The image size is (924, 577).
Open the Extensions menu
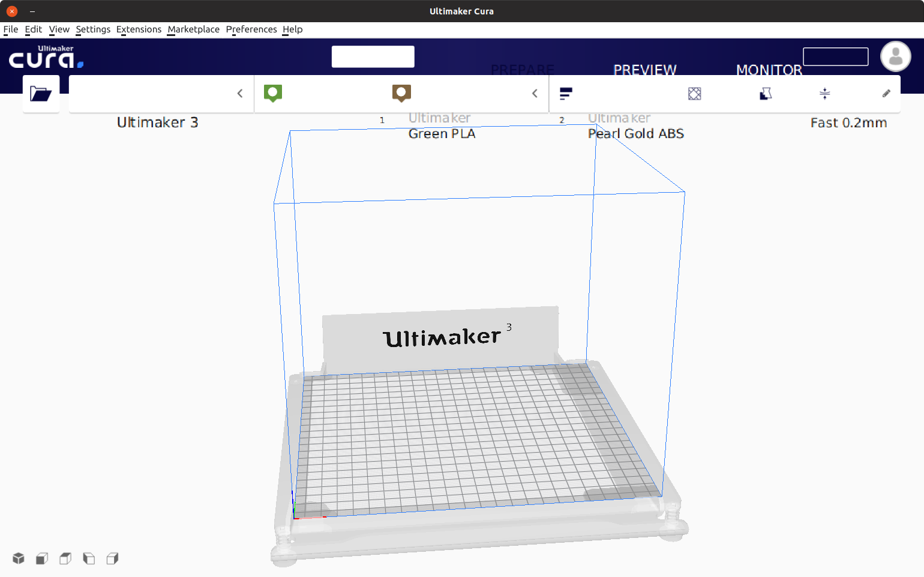[x=139, y=29]
